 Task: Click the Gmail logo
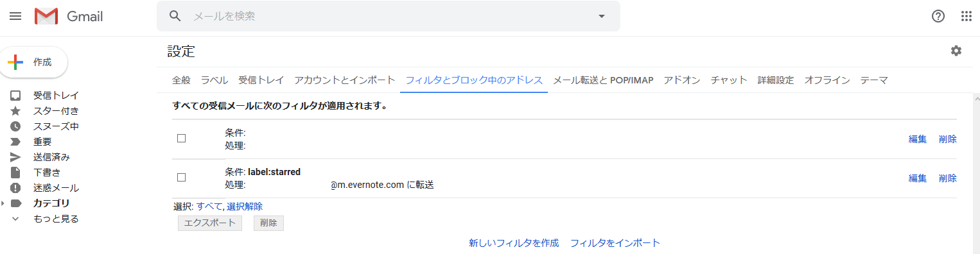click(69, 16)
